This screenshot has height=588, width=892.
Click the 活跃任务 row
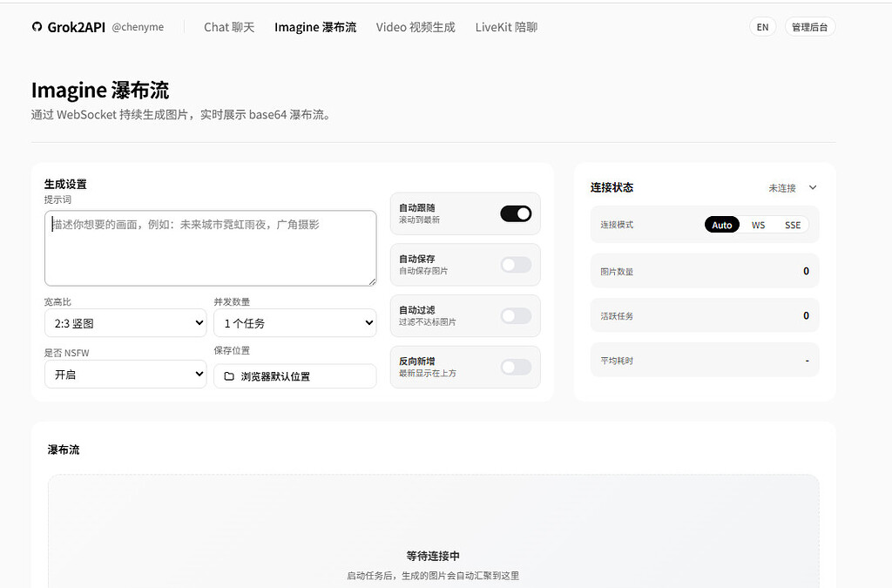pos(705,315)
